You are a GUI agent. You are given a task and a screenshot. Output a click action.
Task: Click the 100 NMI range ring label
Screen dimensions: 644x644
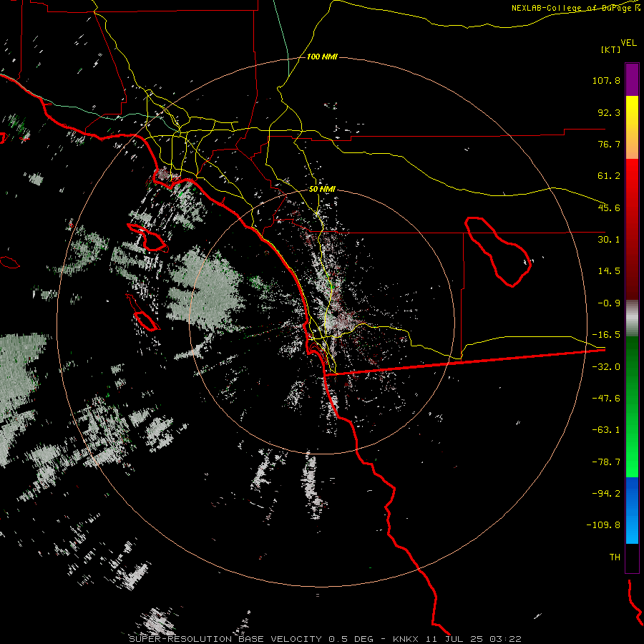coord(322,57)
